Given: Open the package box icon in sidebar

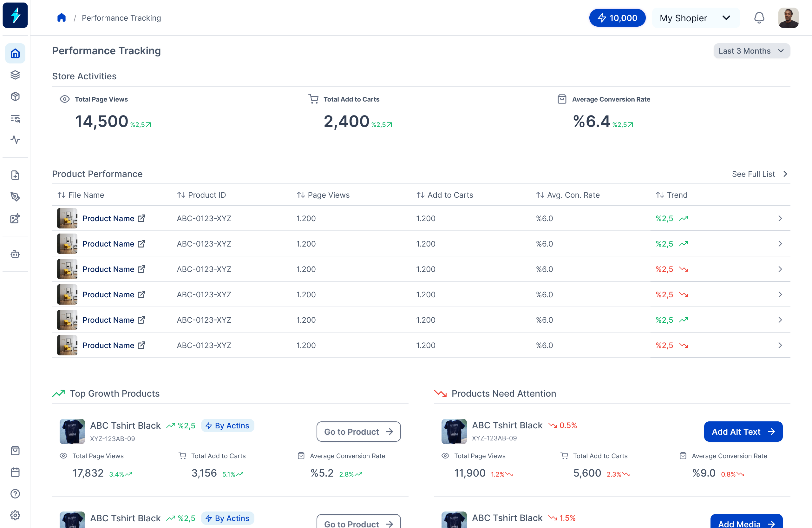Looking at the screenshot, I should (15, 96).
